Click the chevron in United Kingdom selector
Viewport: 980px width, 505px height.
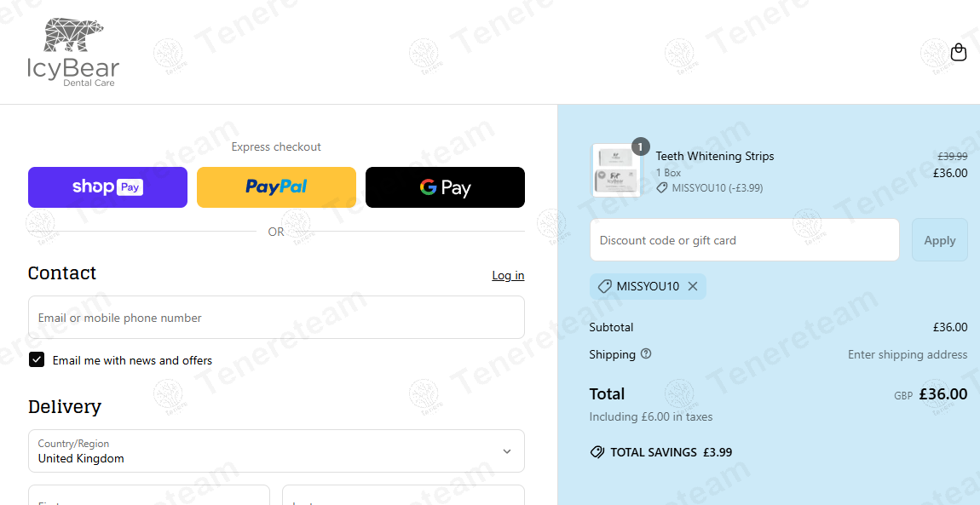coord(507,451)
